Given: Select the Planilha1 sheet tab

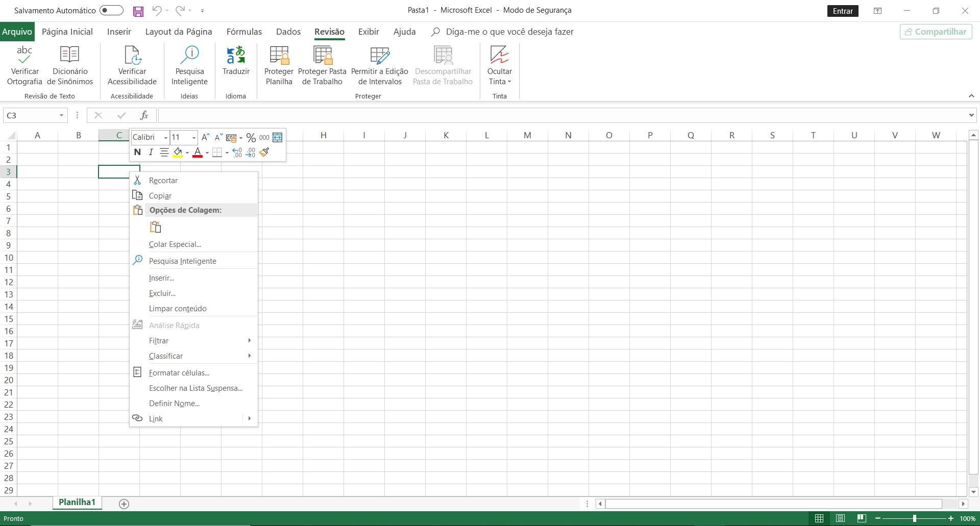Looking at the screenshot, I should (x=77, y=503).
